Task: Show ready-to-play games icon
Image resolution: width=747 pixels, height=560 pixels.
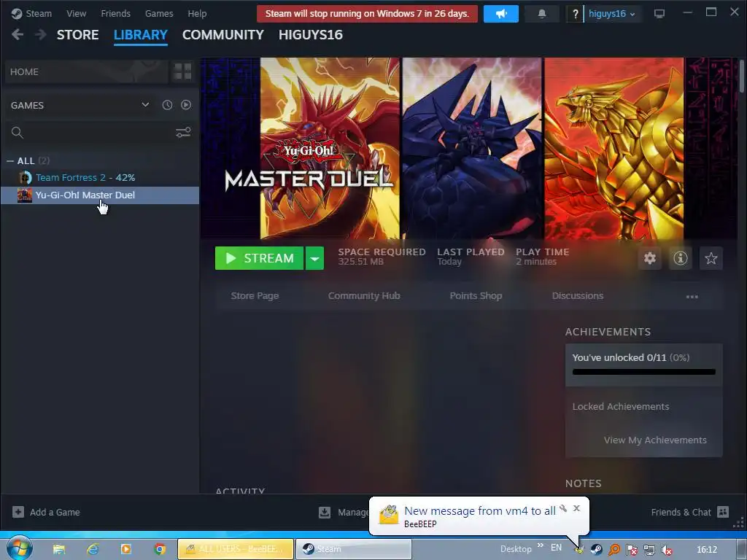Action: coord(186,105)
